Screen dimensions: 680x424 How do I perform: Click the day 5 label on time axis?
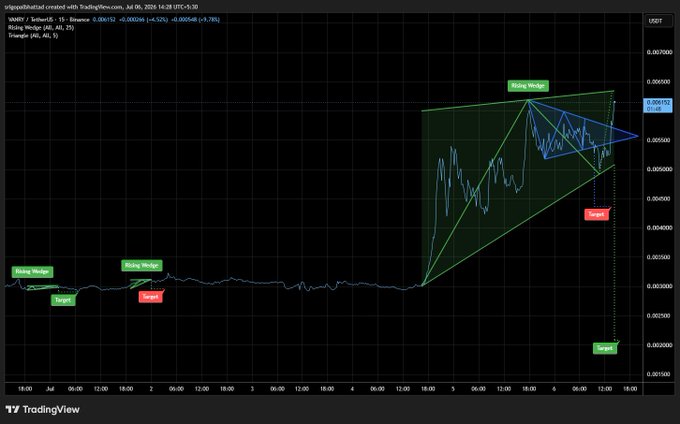pos(453,389)
